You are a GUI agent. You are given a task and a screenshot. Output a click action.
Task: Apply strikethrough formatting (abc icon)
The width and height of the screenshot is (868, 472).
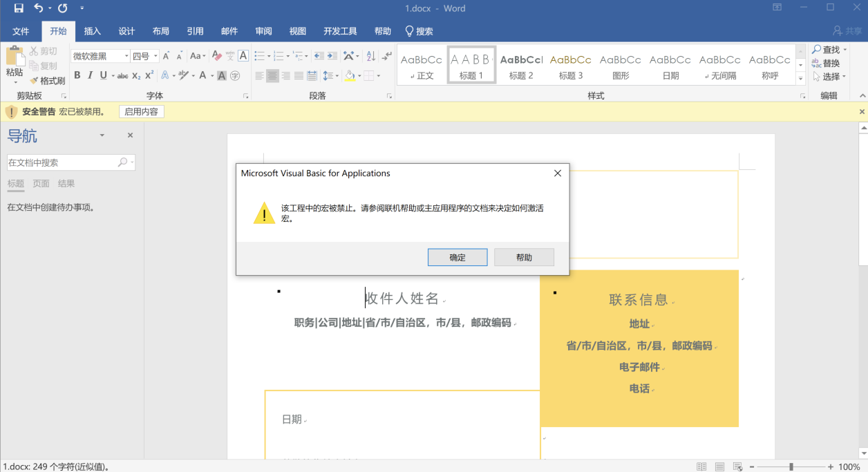(x=122, y=75)
